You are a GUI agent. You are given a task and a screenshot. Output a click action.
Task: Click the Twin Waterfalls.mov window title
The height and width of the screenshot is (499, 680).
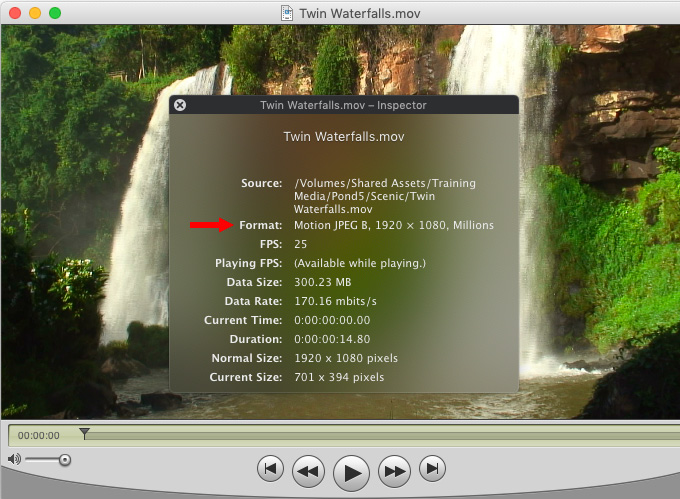click(360, 13)
